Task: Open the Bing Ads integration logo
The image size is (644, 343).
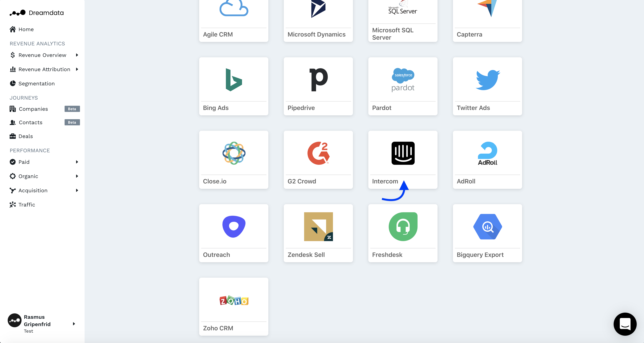Action: 234,80
